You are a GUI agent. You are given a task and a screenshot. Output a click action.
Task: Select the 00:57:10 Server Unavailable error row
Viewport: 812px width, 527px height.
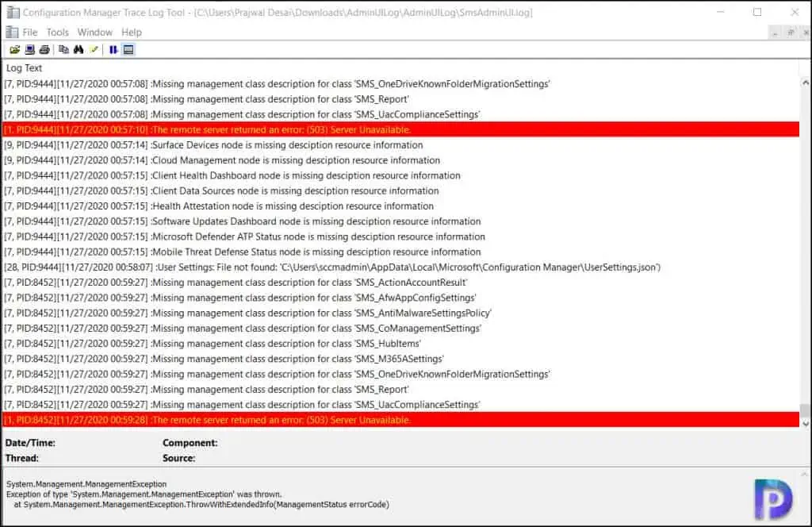click(401, 129)
